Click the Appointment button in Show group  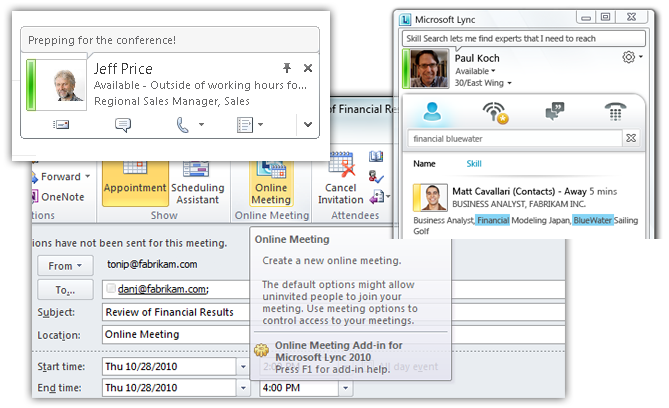(135, 183)
